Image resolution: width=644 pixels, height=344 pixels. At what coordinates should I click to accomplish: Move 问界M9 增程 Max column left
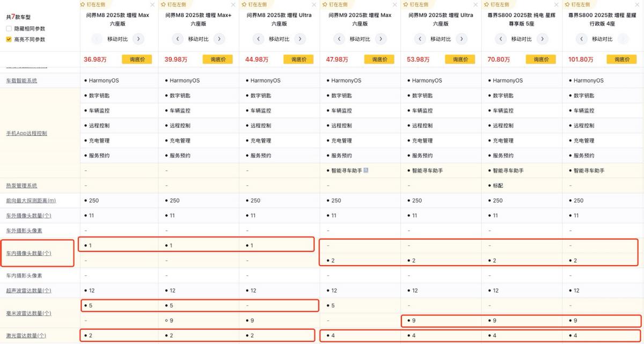point(339,39)
